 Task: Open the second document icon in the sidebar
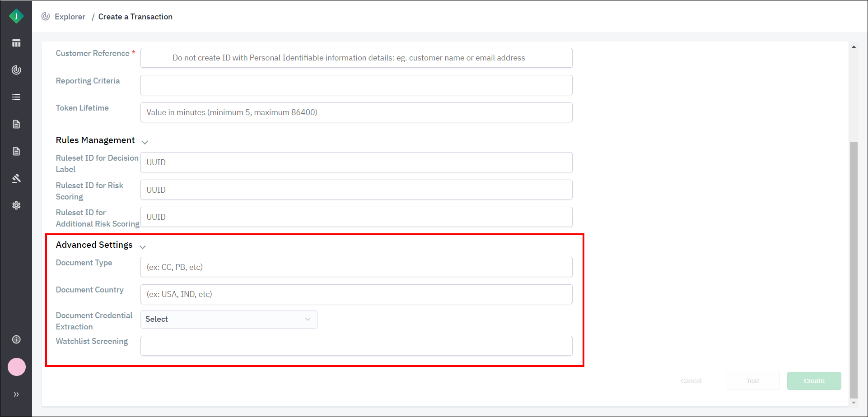(x=16, y=151)
